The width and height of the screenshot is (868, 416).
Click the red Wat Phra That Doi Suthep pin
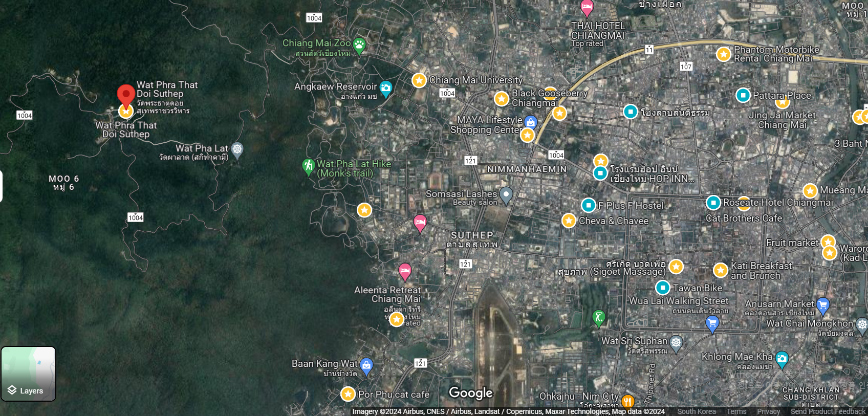point(126,96)
